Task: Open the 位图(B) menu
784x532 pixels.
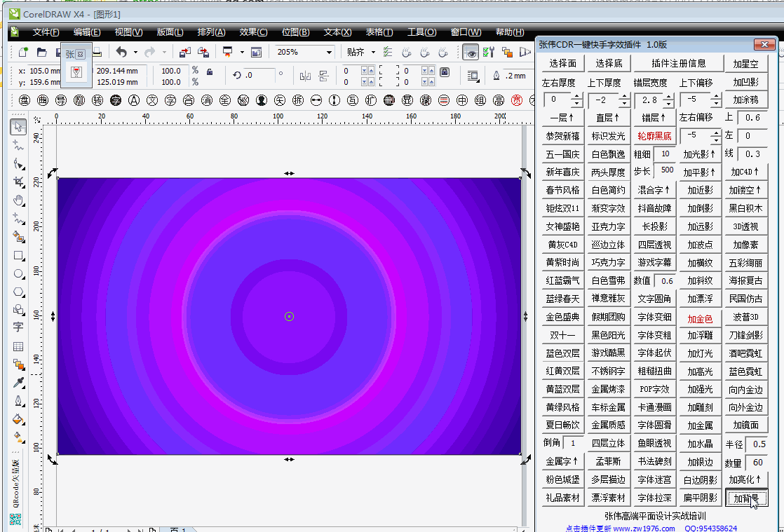Action: click(295, 32)
